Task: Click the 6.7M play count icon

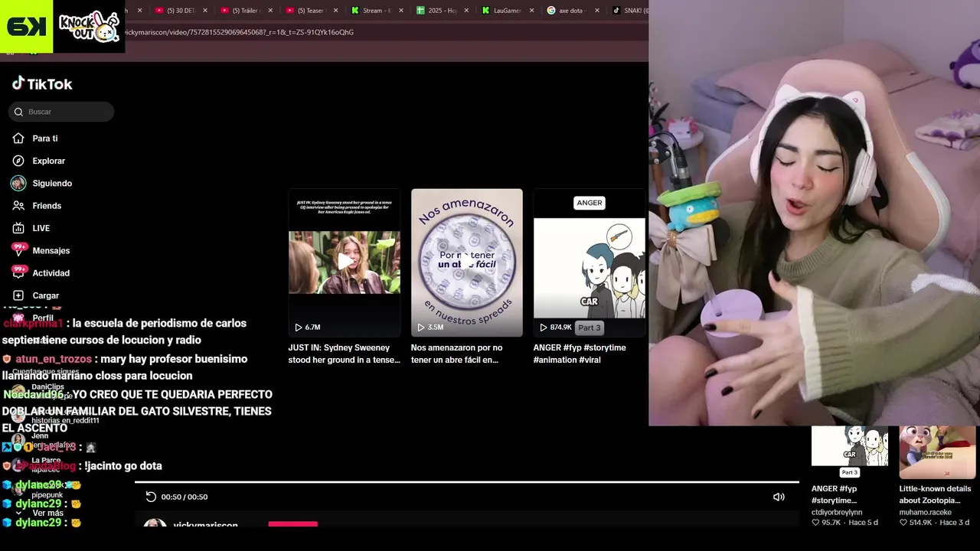Action: (x=299, y=328)
